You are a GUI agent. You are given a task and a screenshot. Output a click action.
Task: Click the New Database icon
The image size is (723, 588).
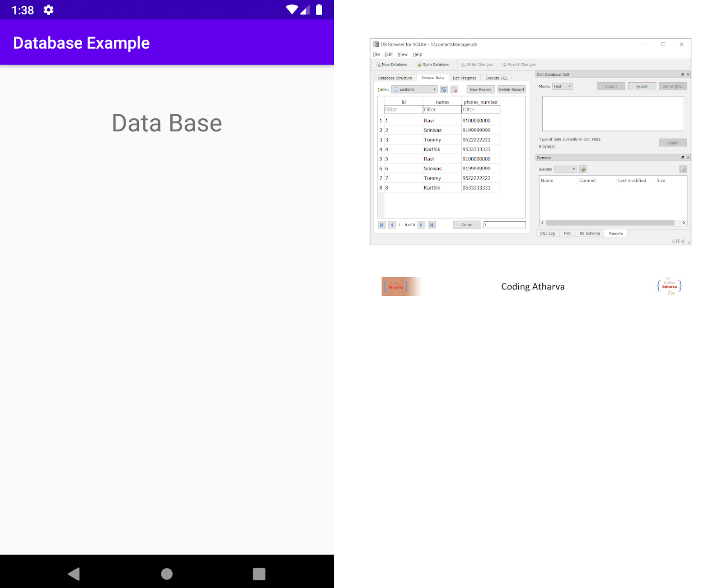(x=379, y=65)
